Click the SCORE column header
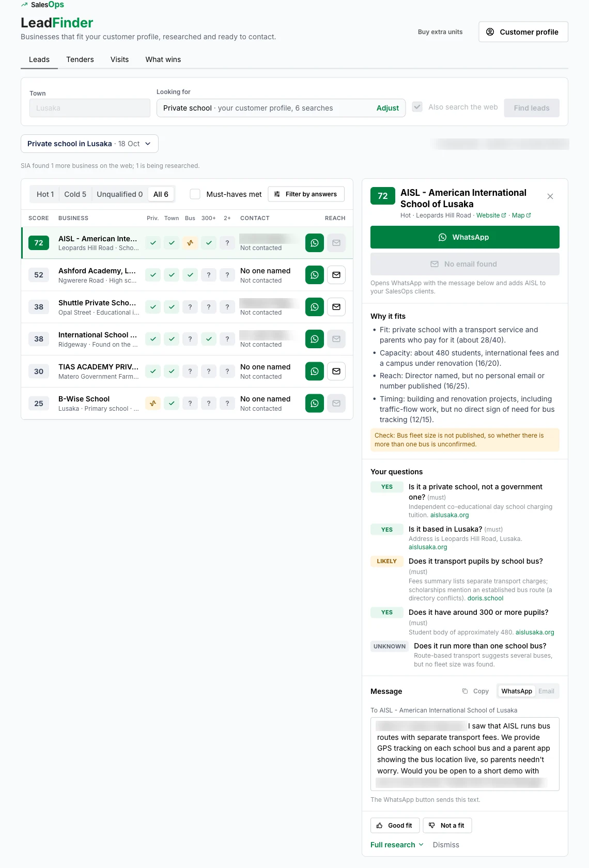 tap(39, 218)
